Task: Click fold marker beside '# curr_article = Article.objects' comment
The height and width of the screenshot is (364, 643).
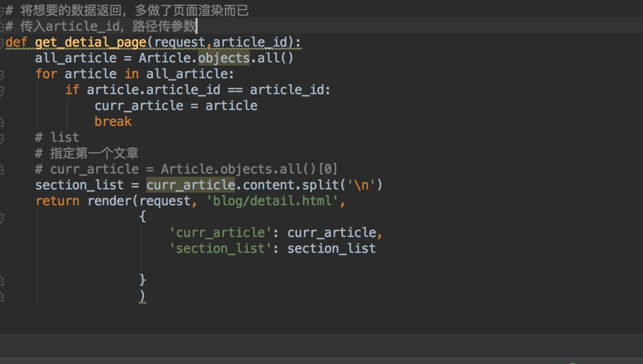Action: click(x=2, y=169)
